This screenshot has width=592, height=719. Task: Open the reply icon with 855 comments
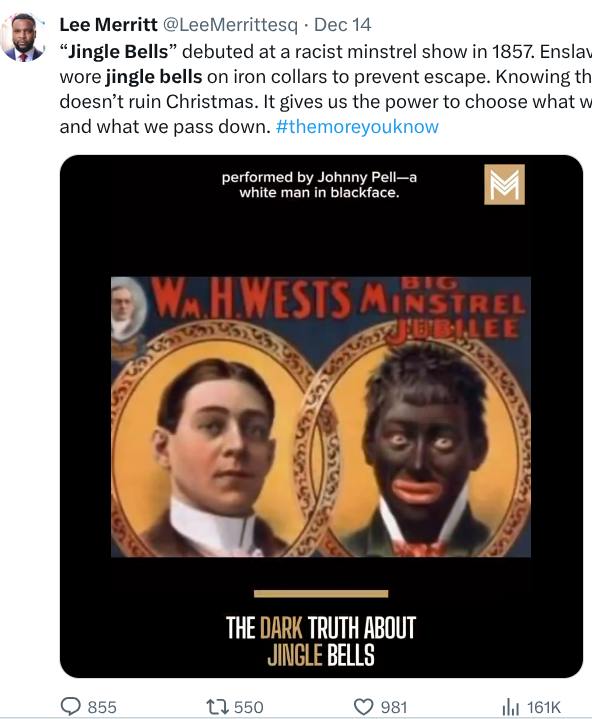[70, 706]
